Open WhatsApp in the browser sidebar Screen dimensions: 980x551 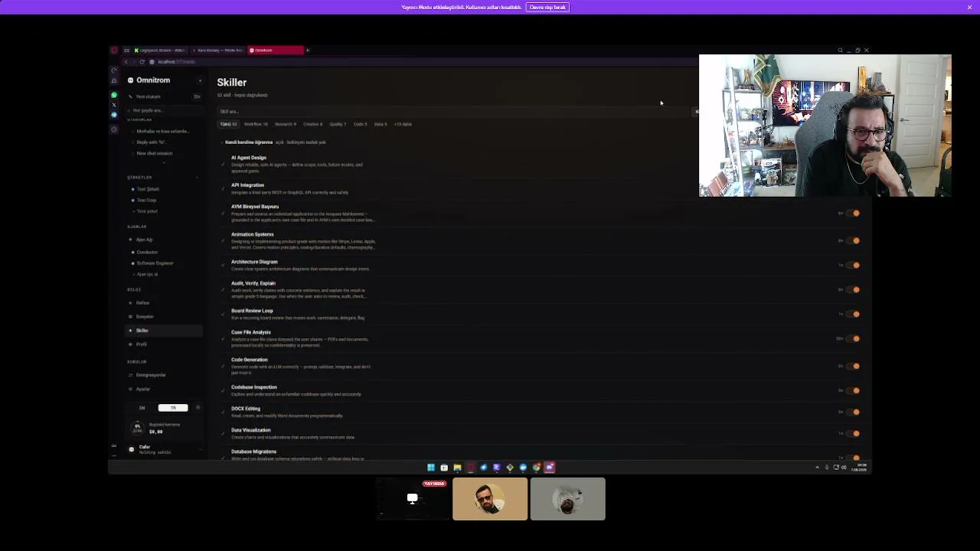click(x=114, y=95)
